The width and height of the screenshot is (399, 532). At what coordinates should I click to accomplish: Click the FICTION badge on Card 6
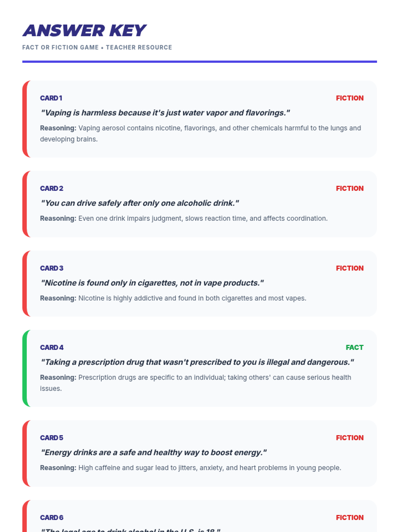[x=350, y=518]
